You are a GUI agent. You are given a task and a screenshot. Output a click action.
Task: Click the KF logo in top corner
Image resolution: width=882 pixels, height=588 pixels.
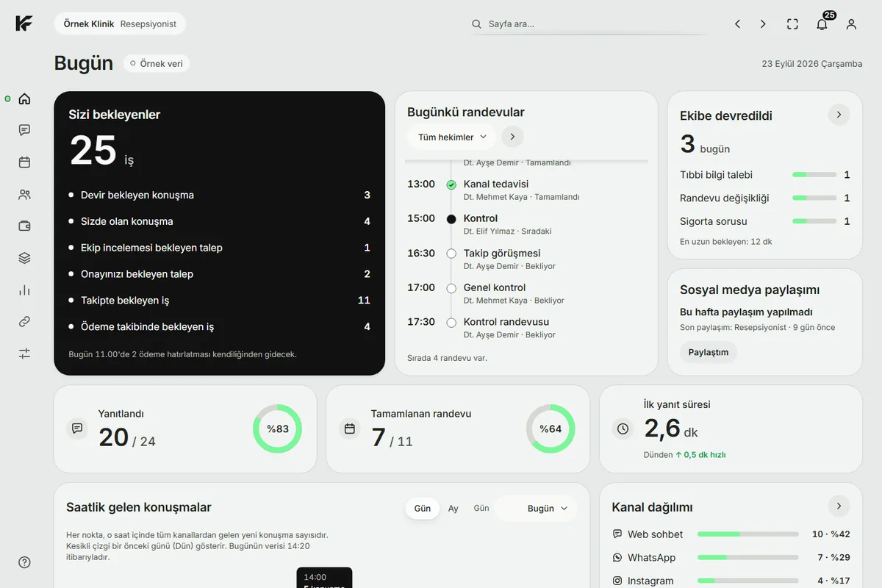point(24,24)
